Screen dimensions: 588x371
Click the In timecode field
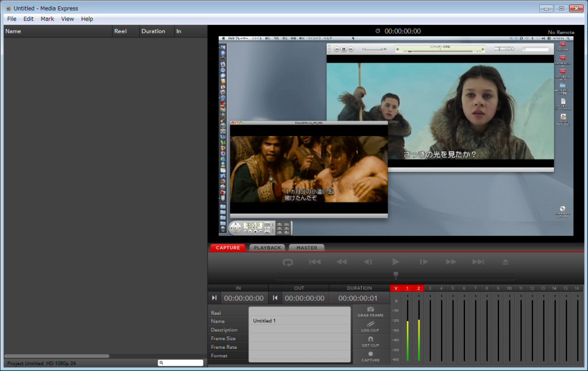coord(244,298)
